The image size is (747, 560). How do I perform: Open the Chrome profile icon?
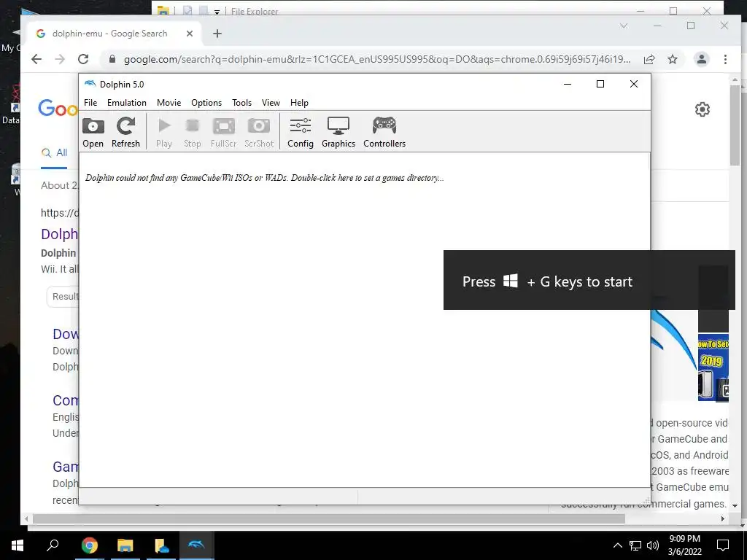tap(702, 59)
